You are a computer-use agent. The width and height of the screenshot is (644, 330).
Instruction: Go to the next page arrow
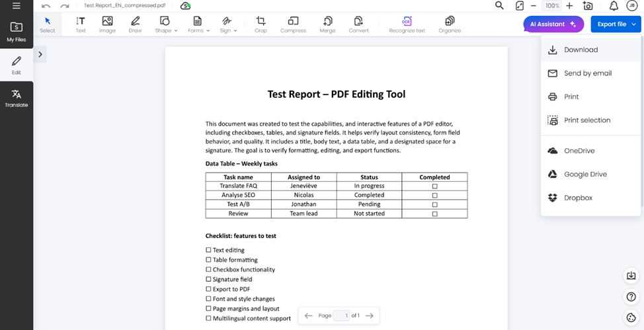coord(369,315)
